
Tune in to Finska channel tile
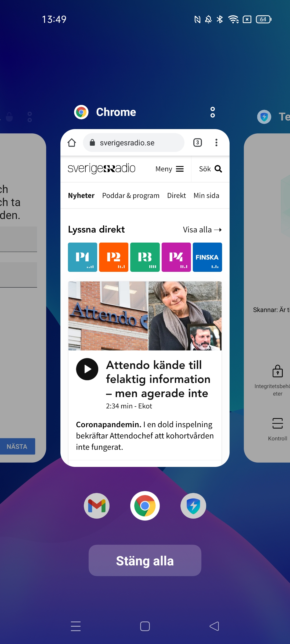click(x=207, y=257)
